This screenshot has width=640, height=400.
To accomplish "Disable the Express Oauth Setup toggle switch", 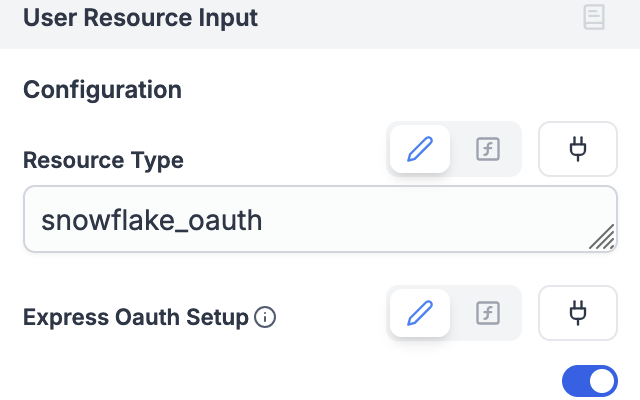I will 590,380.
